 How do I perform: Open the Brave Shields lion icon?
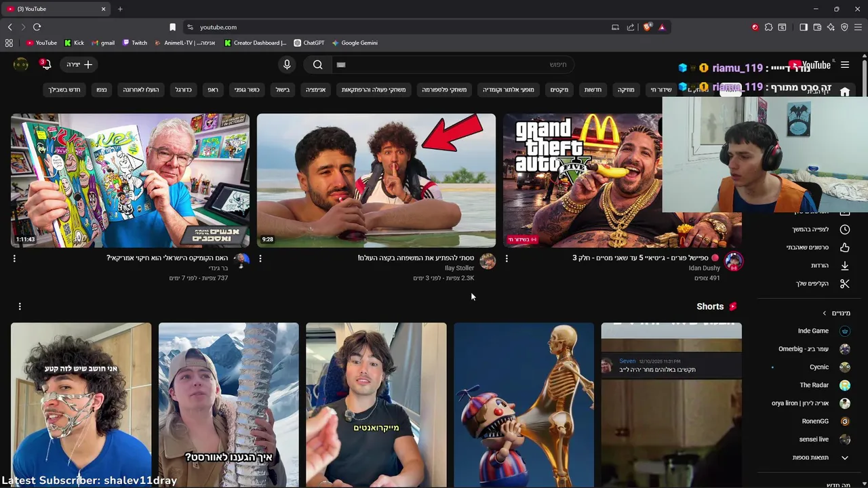[x=648, y=27]
